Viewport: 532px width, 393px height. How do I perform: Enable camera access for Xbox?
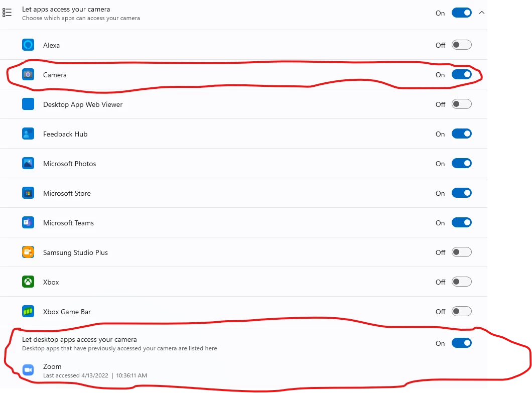point(461,282)
